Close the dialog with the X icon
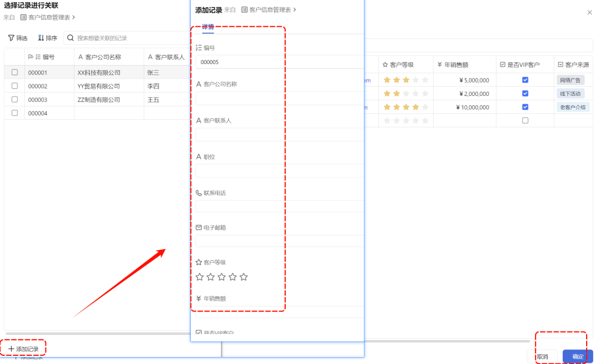This screenshot has height=364, width=596. [x=590, y=13]
